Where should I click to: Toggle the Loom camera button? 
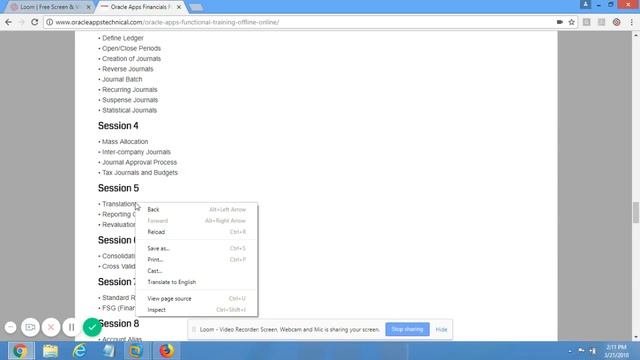pos(30,327)
